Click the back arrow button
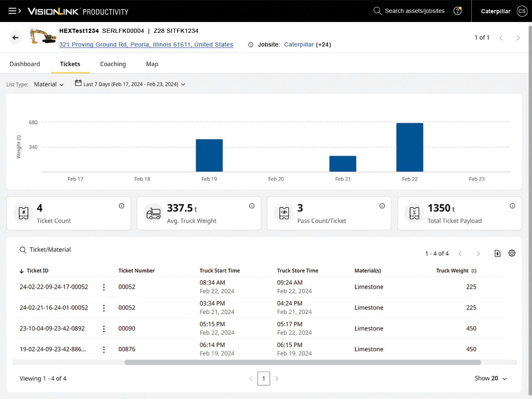 pos(15,38)
